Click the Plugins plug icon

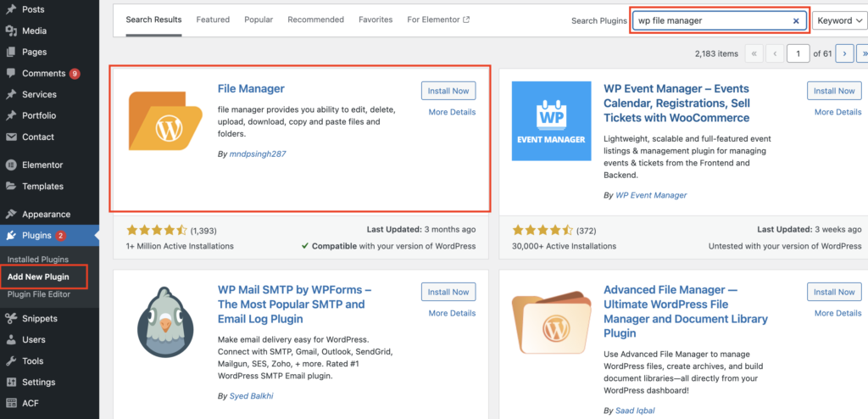click(x=10, y=236)
